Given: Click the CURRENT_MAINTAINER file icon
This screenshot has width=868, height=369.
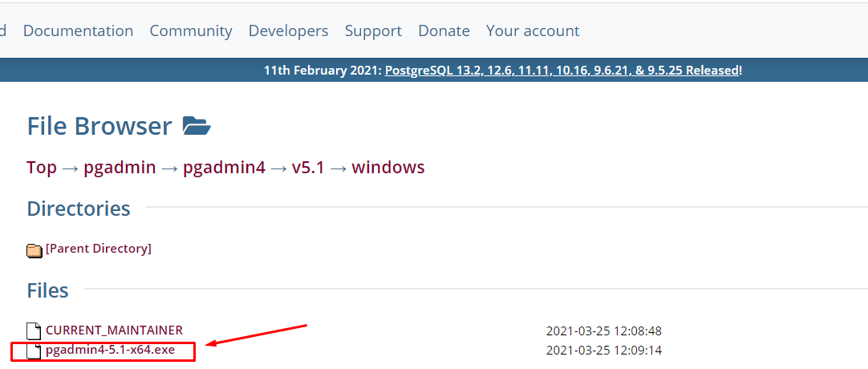Looking at the screenshot, I should [x=34, y=330].
